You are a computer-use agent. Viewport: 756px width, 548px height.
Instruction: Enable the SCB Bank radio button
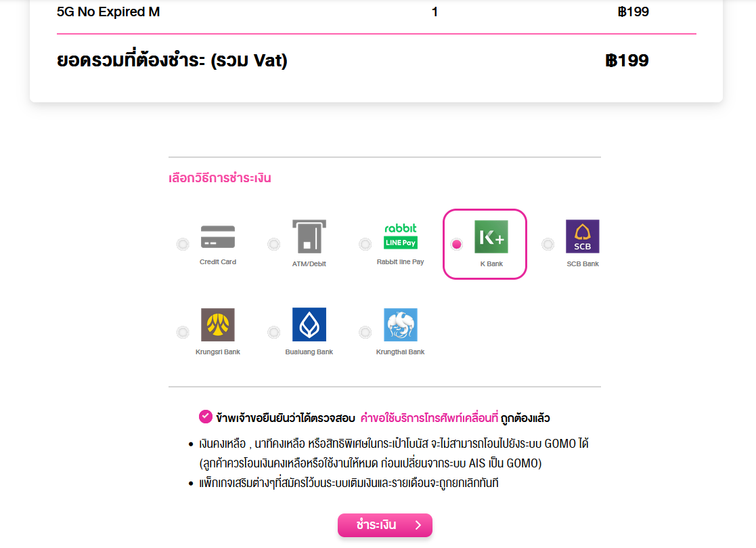click(548, 244)
